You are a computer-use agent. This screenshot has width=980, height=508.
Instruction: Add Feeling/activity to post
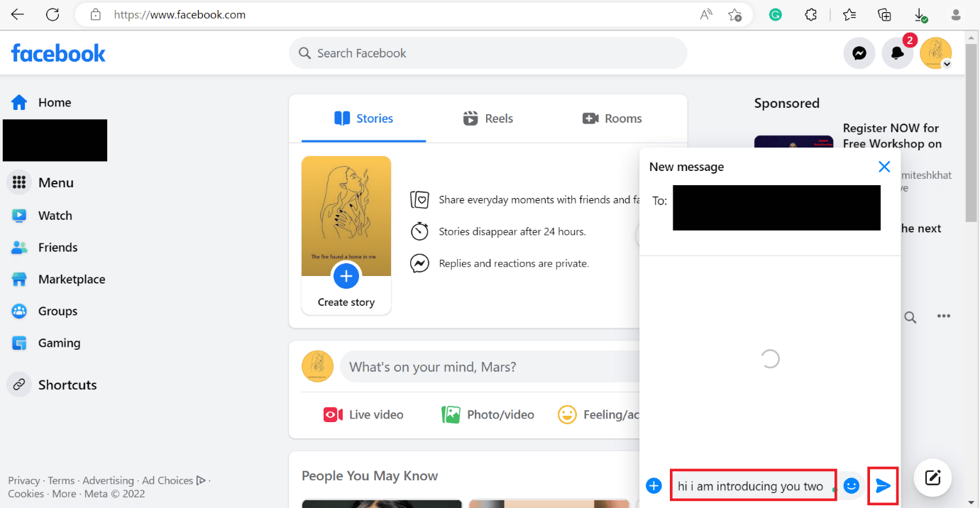(598, 414)
